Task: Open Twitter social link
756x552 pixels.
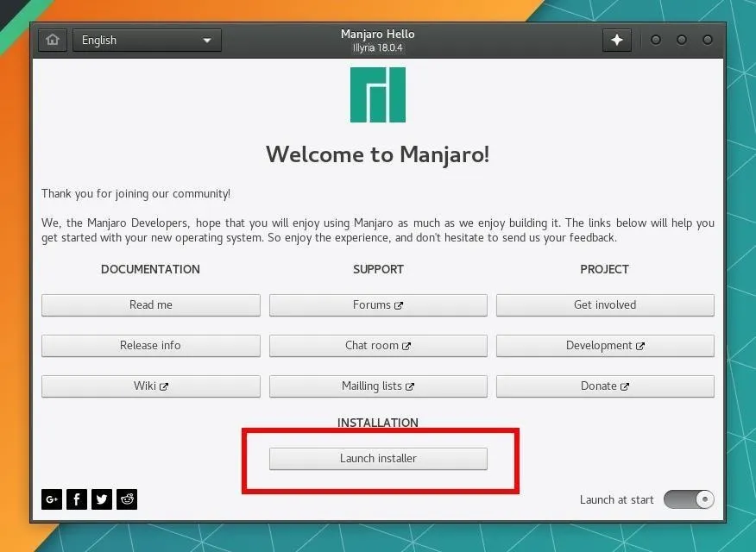Action: pyautogui.click(x=102, y=499)
